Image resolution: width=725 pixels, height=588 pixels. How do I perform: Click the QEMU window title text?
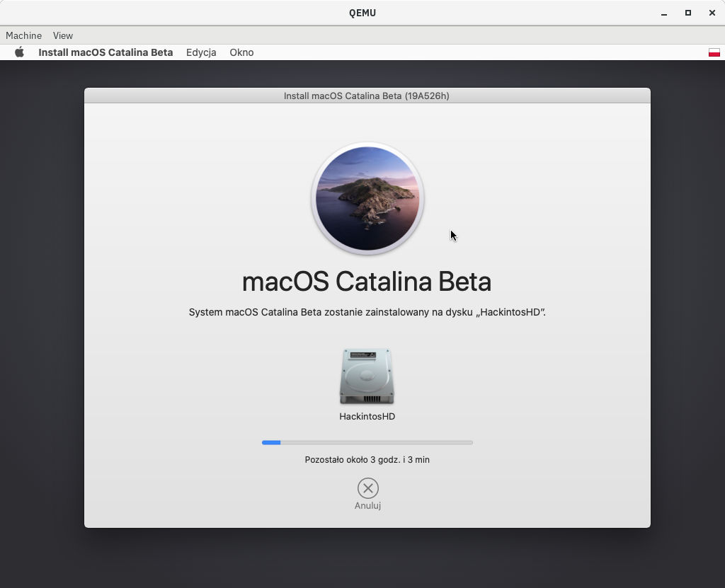(x=362, y=13)
